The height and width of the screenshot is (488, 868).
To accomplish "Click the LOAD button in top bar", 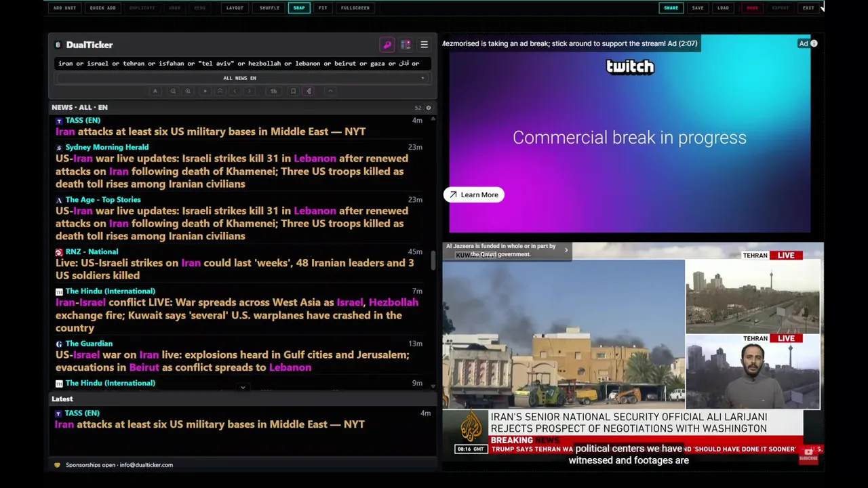I will [x=723, y=8].
